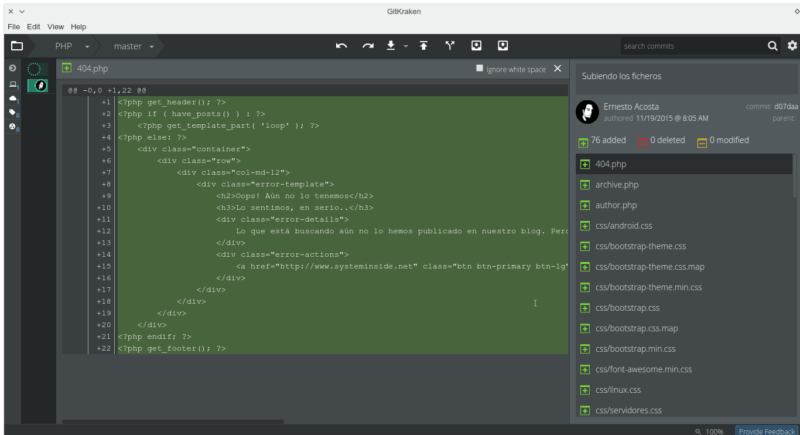Select css/bootstrap-theme.min.css file
The width and height of the screenshot is (800, 435).
tap(684, 287)
